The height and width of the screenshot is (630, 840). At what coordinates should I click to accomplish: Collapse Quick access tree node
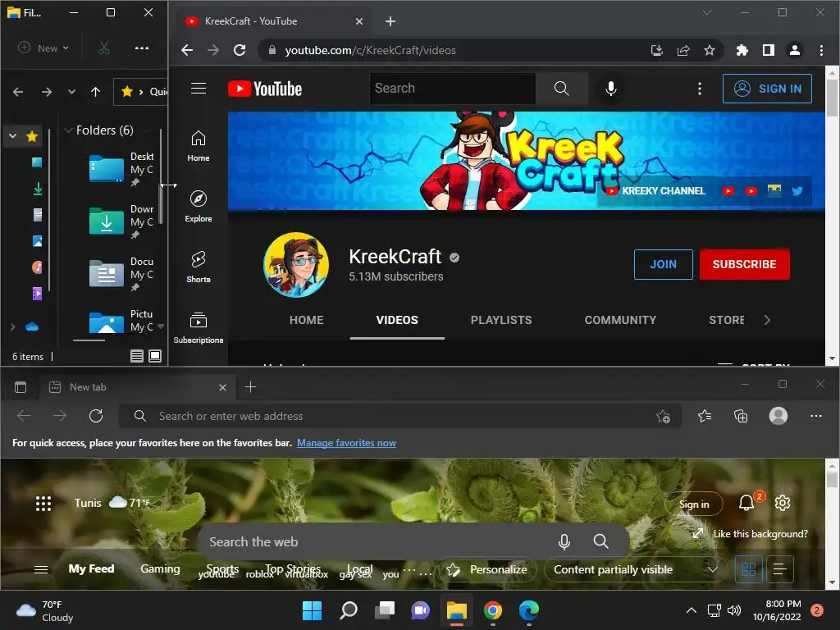coord(12,136)
